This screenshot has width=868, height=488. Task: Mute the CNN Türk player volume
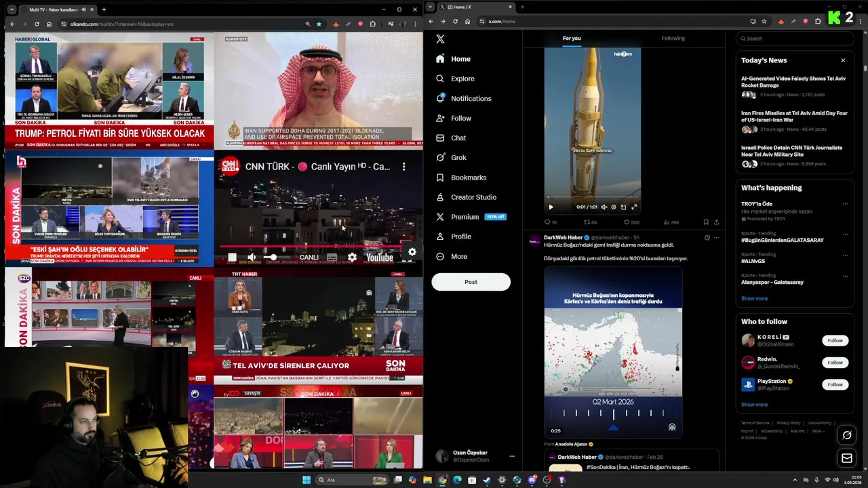(x=252, y=257)
